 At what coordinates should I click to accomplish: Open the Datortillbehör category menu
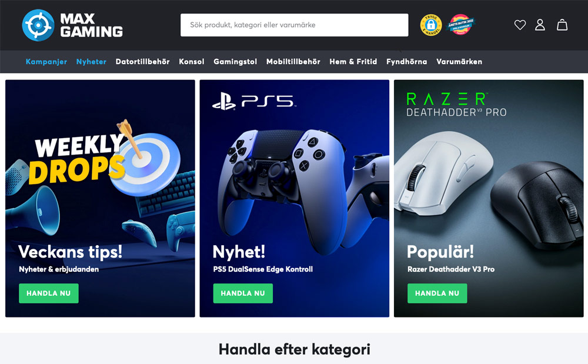(x=142, y=62)
